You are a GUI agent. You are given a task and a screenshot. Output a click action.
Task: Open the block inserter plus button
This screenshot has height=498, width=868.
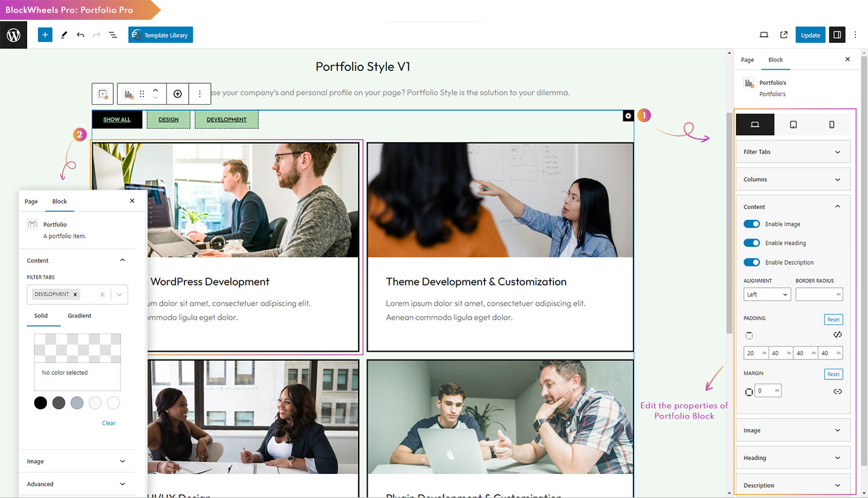pyautogui.click(x=45, y=35)
